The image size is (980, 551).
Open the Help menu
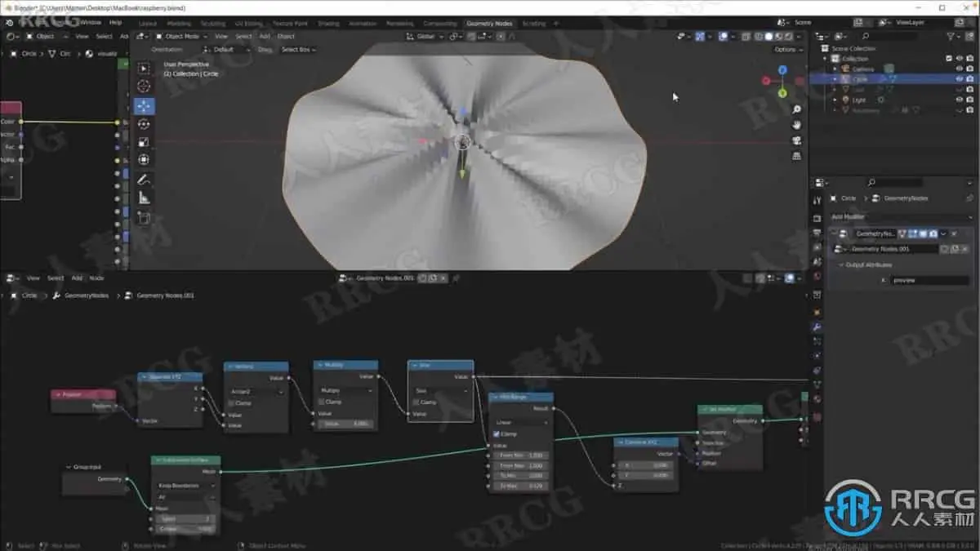[115, 23]
